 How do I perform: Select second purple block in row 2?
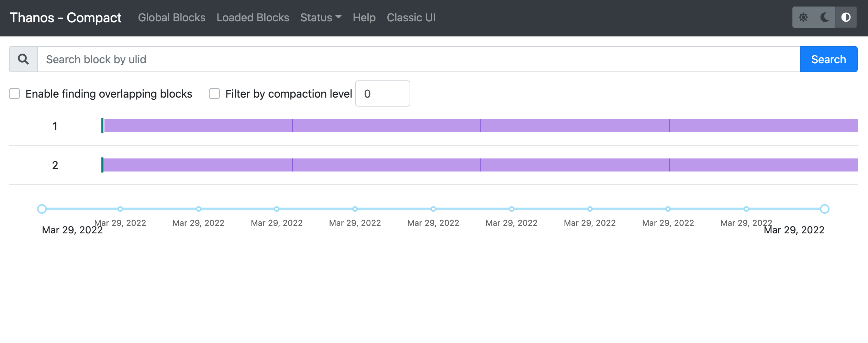(387, 165)
